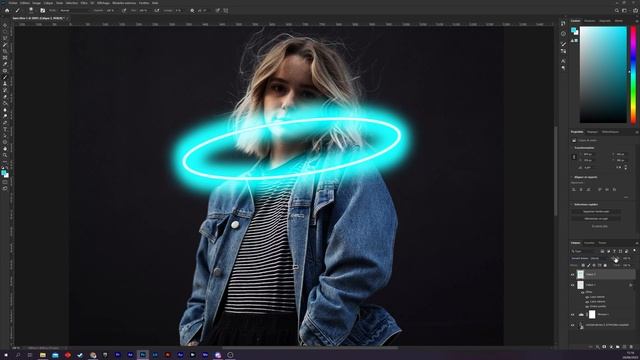Toggle layer filtering switch in Calques panel
The width and height of the screenshot is (640, 360).
pos(634,250)
